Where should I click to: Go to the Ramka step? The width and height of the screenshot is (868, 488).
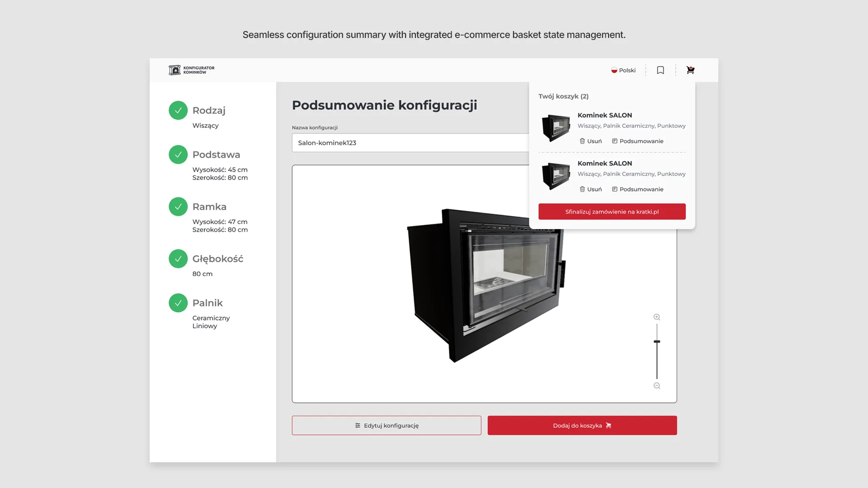(x=209, y=206)
